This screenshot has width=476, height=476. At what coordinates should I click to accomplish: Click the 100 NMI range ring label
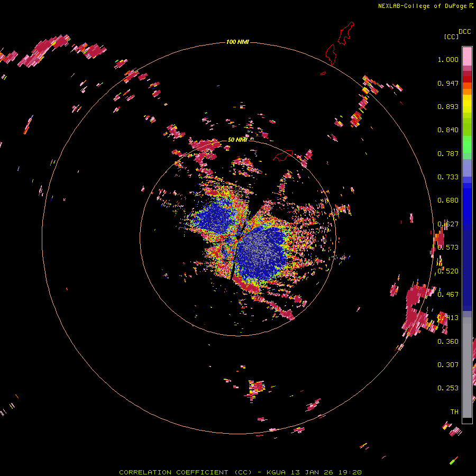pyautogui.click(x=237, y=42)
